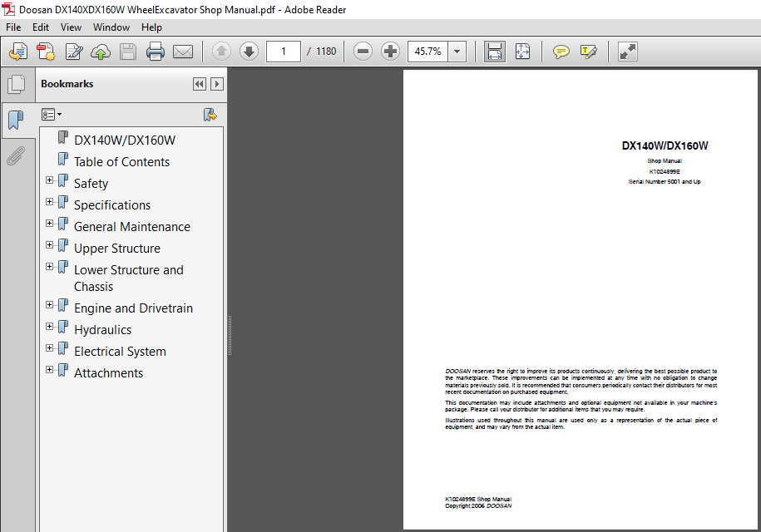Go to DX140W/DX160W bookmark
The image size is (761, 532).
tap(125, 140)
